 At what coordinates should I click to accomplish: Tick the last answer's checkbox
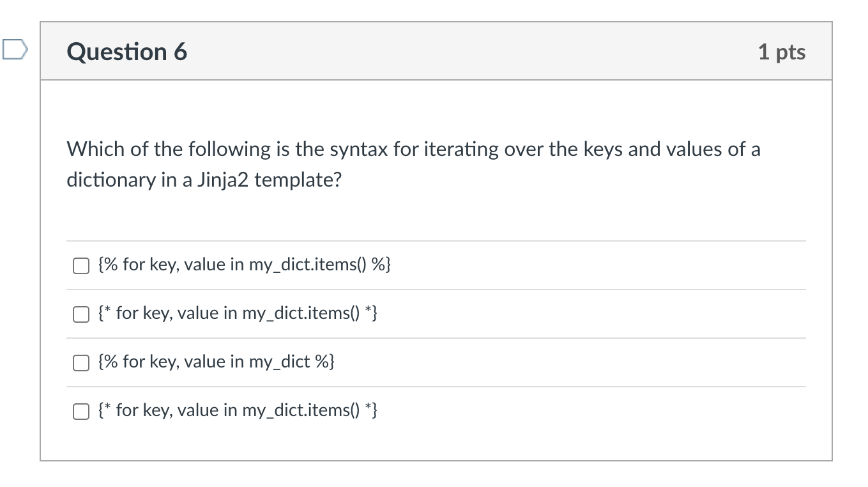point(80,411)
